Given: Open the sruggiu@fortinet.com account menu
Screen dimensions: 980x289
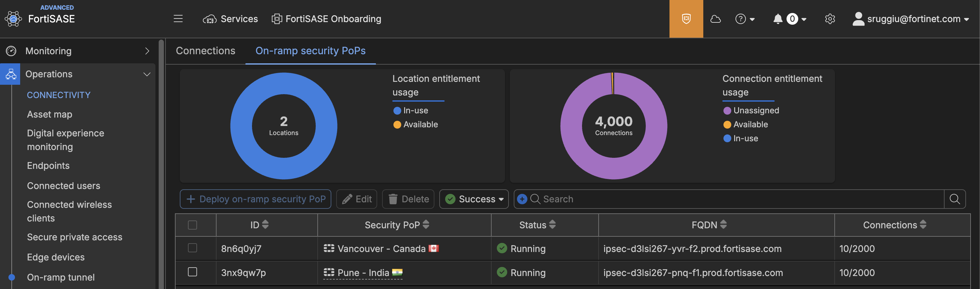Looking at the screenshot, I should pyautogui.click(x=910, y=19).
